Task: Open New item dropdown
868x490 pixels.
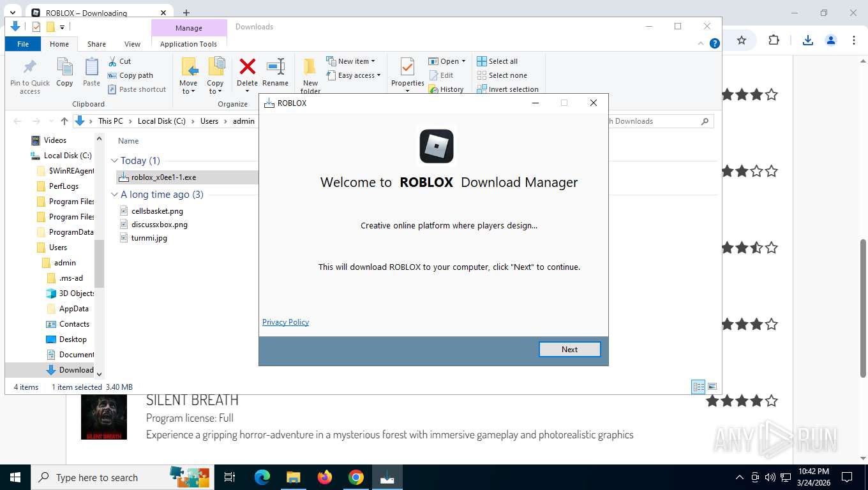Action: pyautogui.click(x=351, y=61)
